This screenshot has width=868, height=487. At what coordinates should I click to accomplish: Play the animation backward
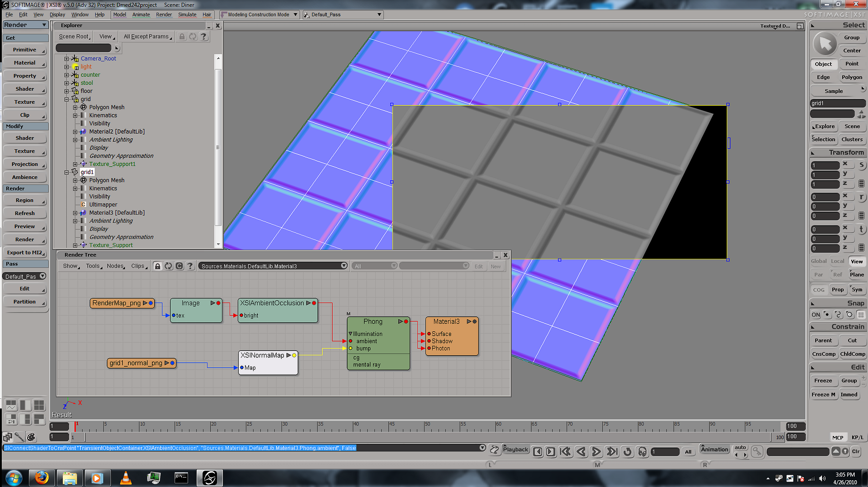click(x=581, y=452)
